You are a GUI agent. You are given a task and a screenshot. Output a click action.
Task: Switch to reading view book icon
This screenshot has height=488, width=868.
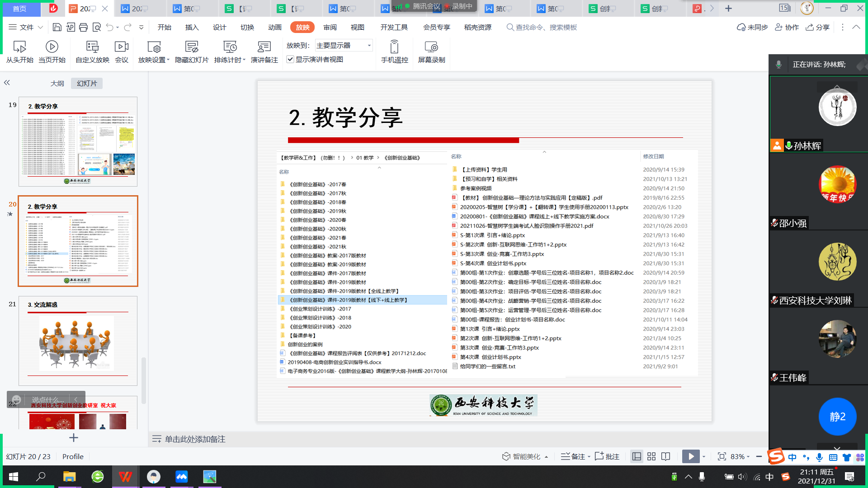666,456
